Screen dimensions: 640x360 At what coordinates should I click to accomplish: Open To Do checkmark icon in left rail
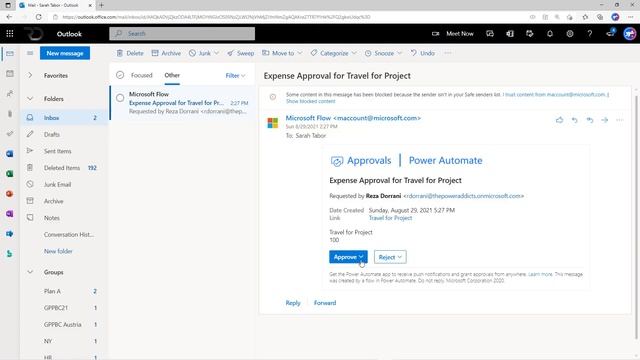click(x=10, y=133)
